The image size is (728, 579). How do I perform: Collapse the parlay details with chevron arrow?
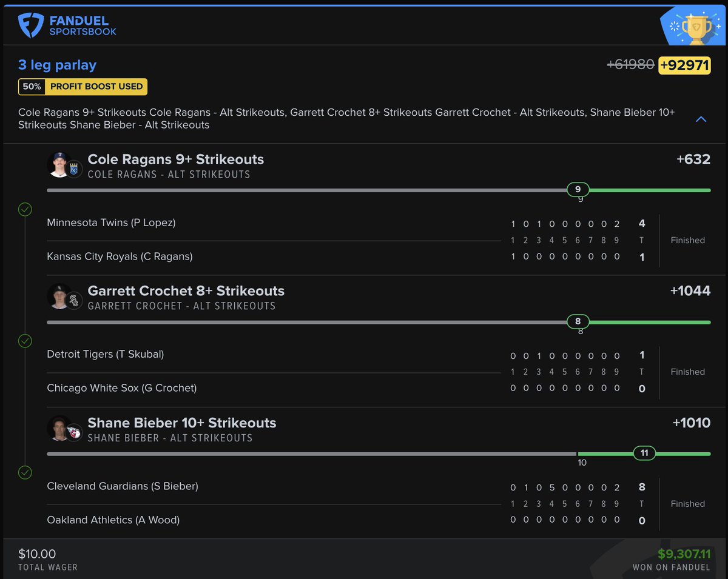(x=701, y=119)
